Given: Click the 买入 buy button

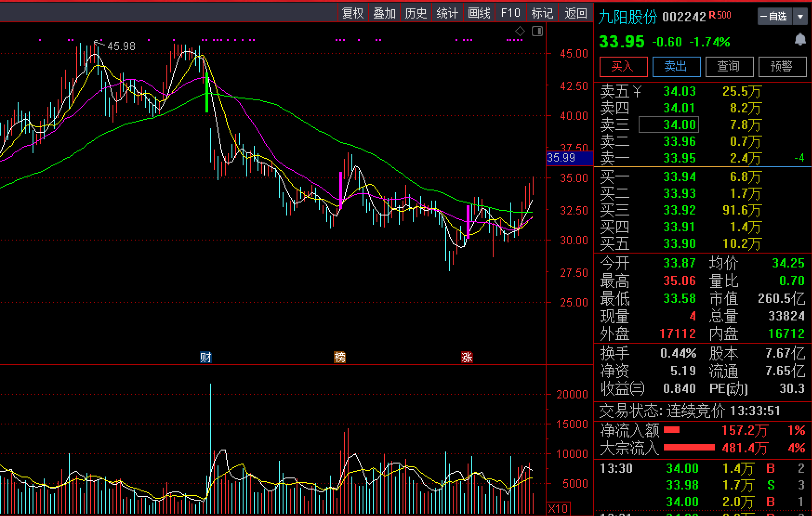Looking at the screenshot, I should click(x=623, y=67).
